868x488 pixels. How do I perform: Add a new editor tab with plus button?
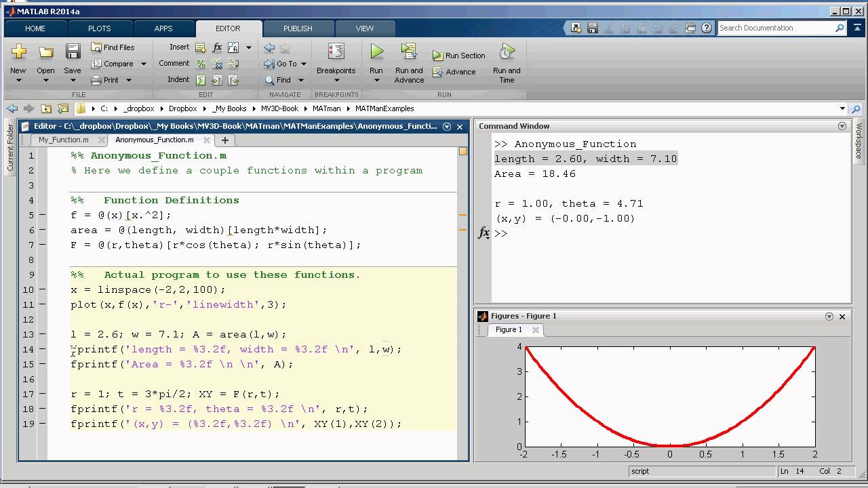click(224, 140)
